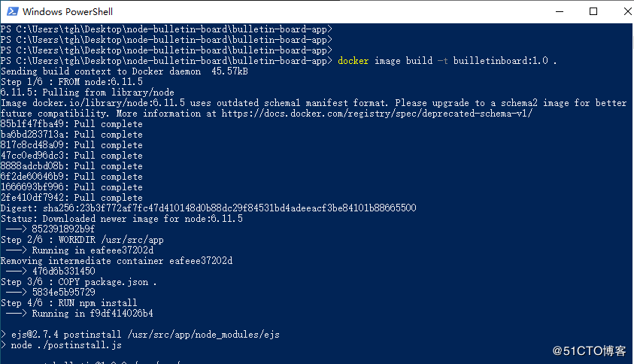Click the 'Status: Downloaded newer image' line
The image size is (634, 364).
click(122, 219)
